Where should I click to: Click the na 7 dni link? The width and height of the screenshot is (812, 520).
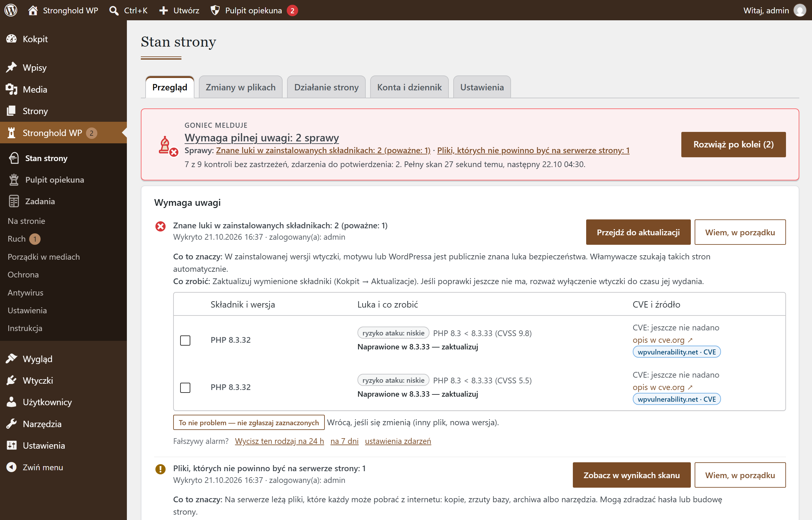[344, 441]
